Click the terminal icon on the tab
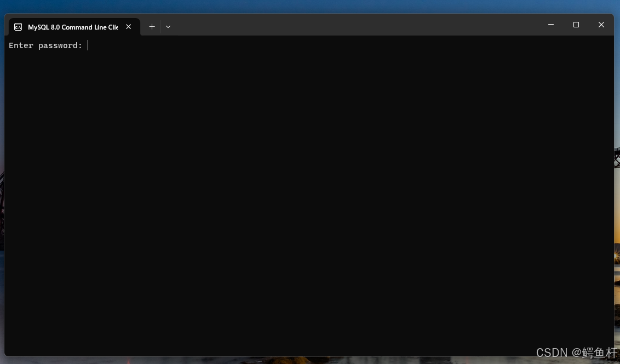 pyautogui.click(x=18, y=27)
